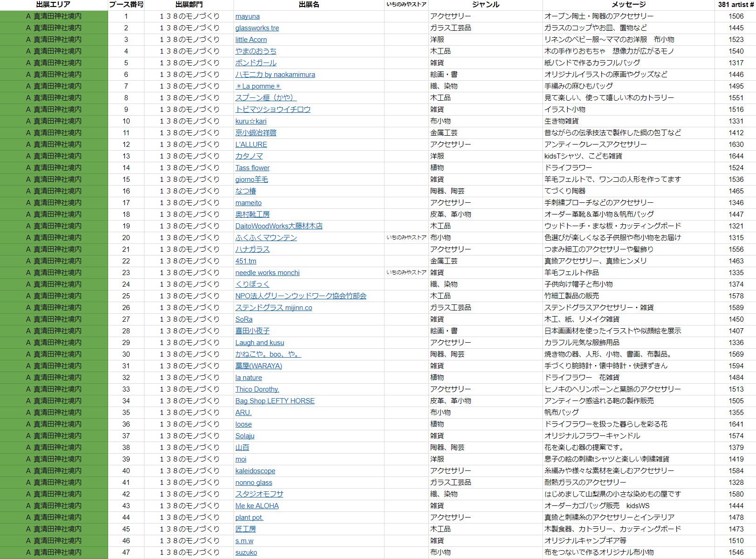
Task: Open DaitoWoodWorks大藤材木店 link
Action: [279, 226]
